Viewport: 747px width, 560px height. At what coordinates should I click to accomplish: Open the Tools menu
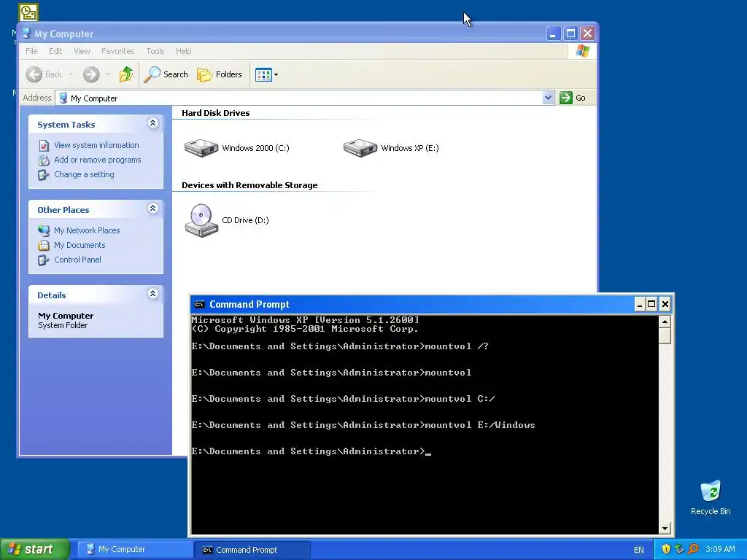pos(155,51)
